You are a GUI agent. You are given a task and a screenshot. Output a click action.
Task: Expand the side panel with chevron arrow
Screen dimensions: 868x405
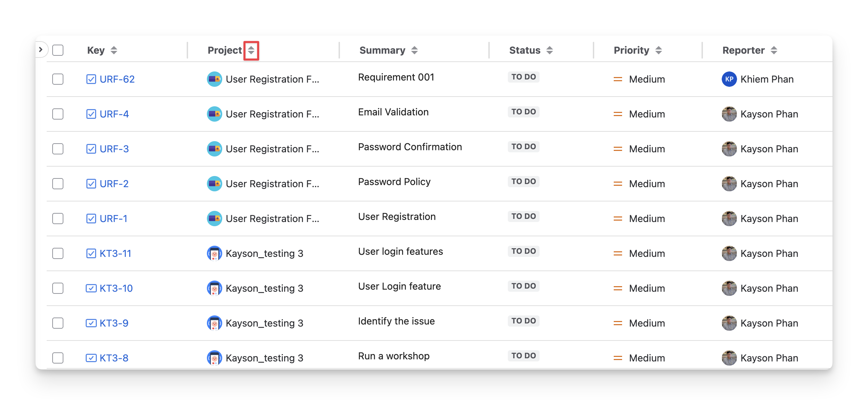point(41,49)
